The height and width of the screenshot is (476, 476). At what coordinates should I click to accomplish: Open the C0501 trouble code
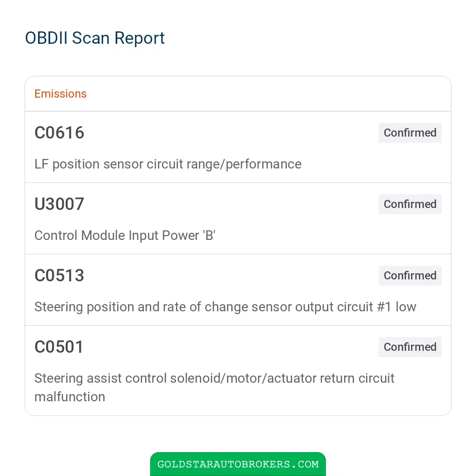[x=59, y=347]
